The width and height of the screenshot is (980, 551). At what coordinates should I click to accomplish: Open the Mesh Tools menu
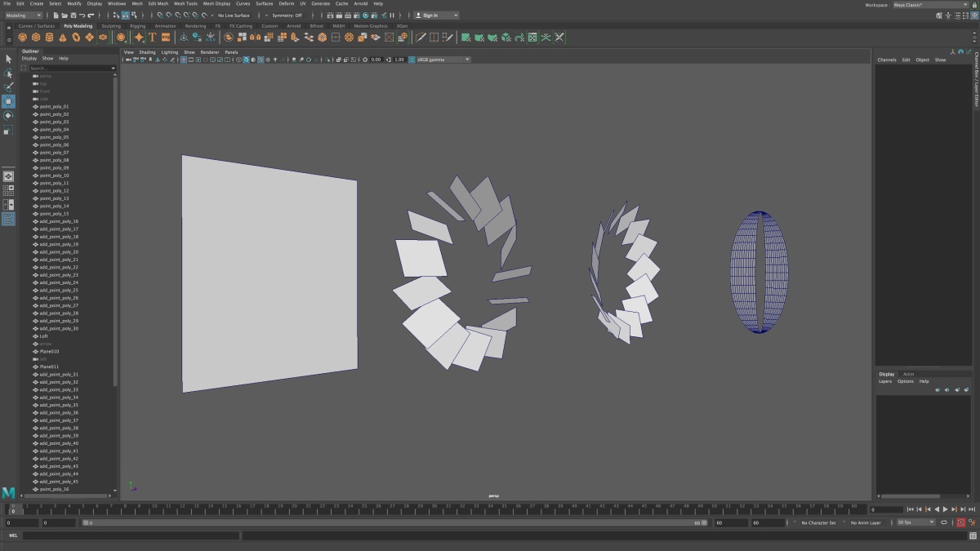tap(184, 3)
